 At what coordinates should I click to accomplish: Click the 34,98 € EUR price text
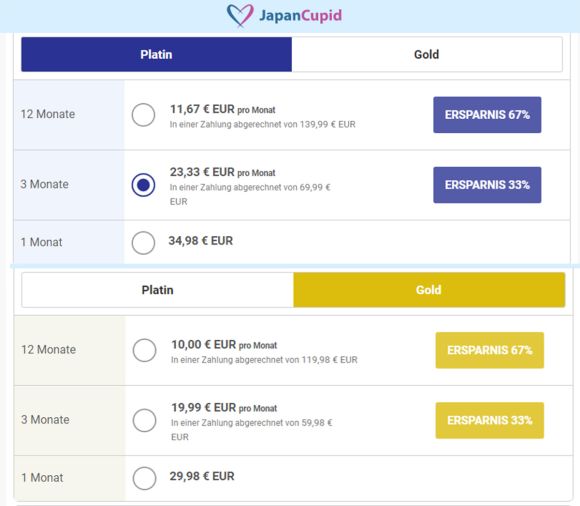point(200,241)
